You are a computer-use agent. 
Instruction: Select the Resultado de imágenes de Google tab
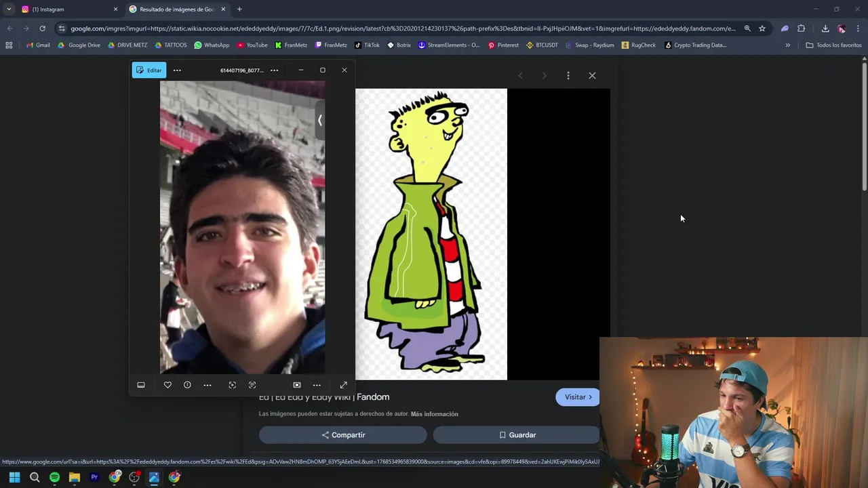[x=178, y=9]
